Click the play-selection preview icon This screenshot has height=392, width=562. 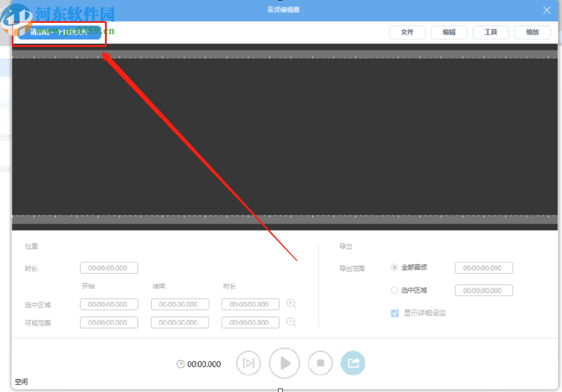click(248, 363)
